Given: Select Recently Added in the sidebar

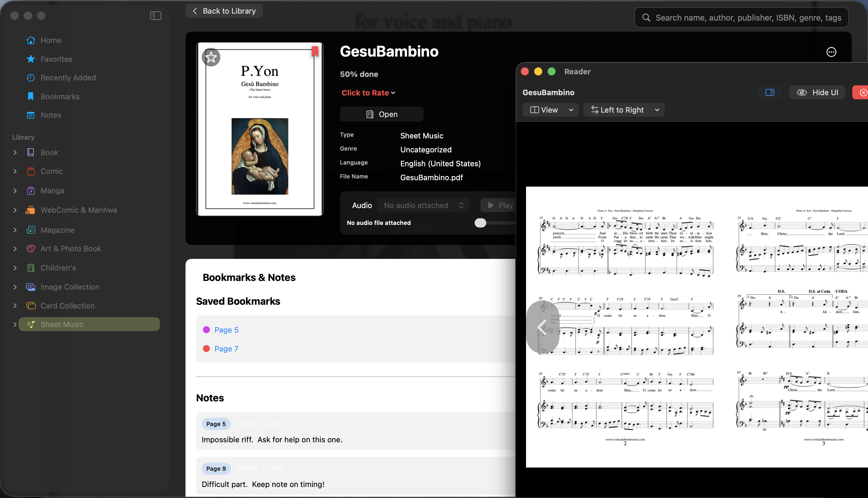Looking at the screenshot, I should 89,78.
